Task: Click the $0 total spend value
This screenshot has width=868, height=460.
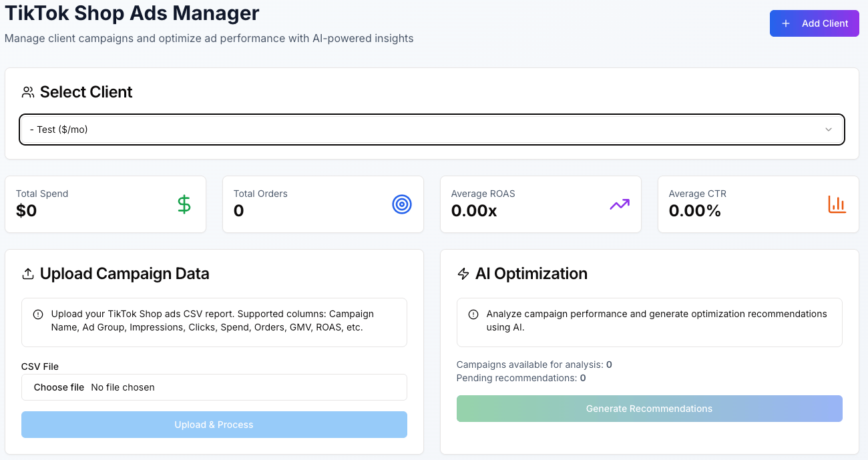Action: click(x=27, y=211)
